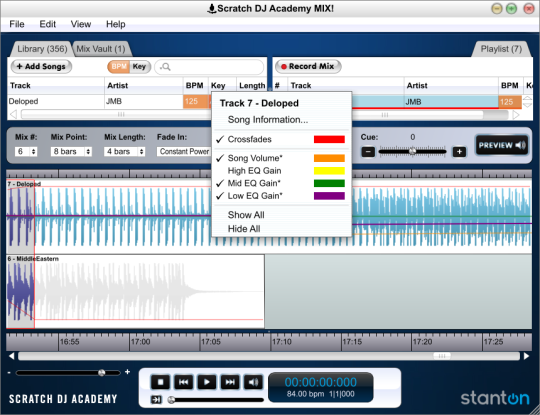Screen dimensions: 540x415
Task: Click the jump-to-position arrow icon below stop
Action: 156,400
